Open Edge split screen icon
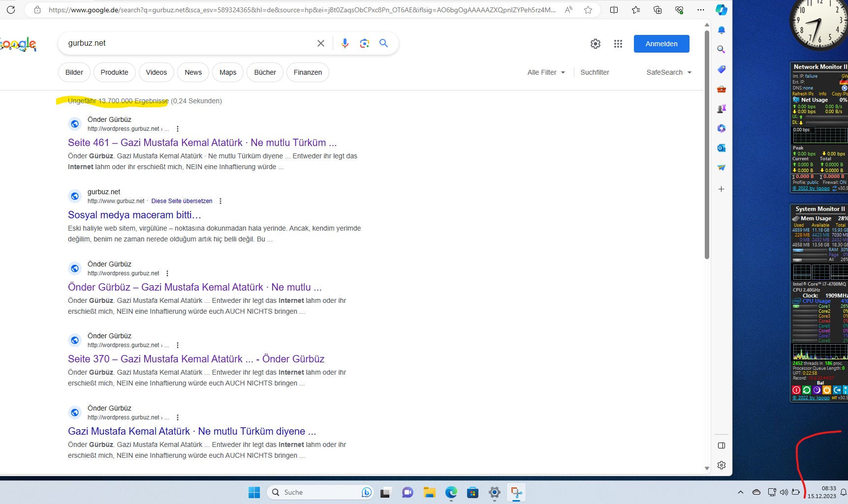The height and width of the screenshot is (504, 848). tap(614, 10)
